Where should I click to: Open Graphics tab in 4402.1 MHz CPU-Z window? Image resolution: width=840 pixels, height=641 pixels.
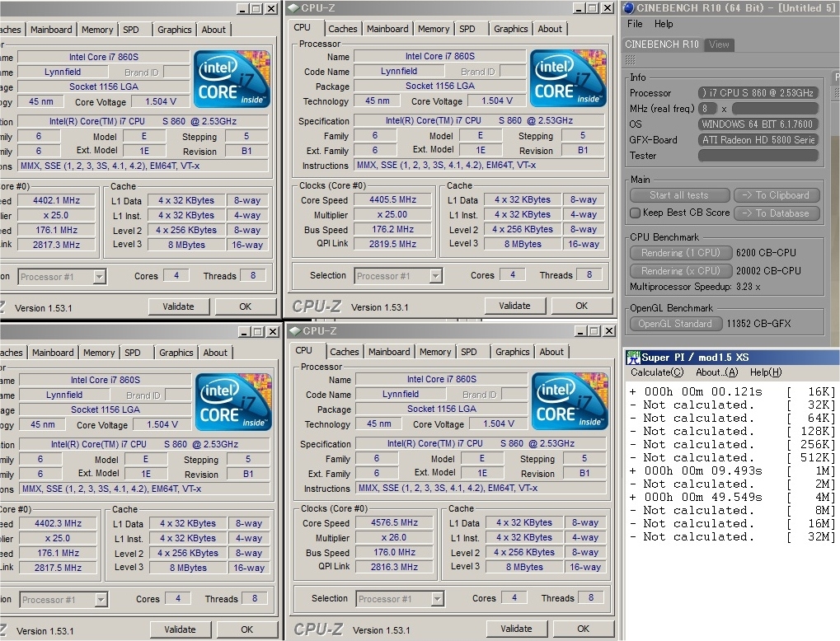tap(174, 30)
